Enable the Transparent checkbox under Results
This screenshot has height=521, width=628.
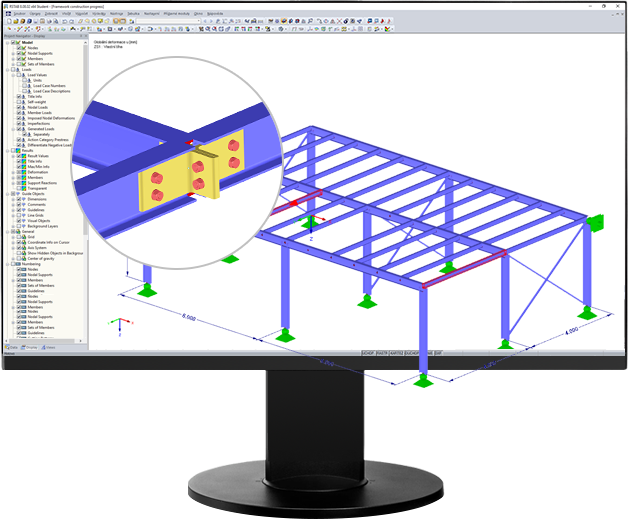tap(21, 187)
